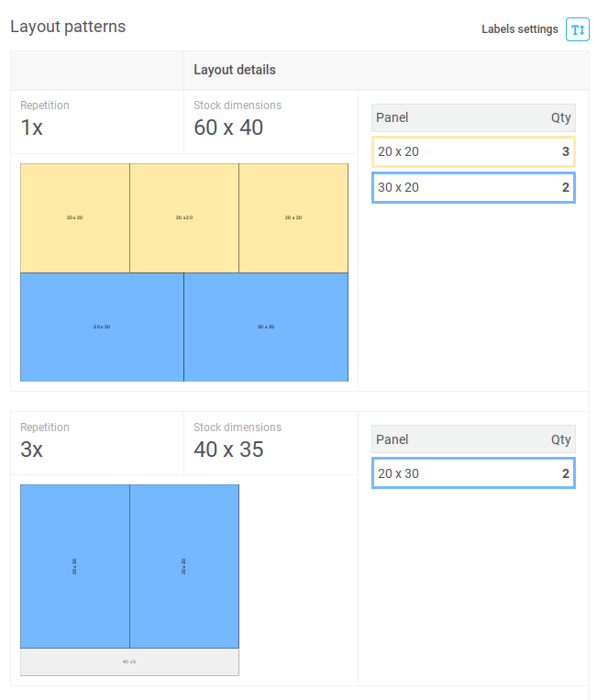Click the left blue 20 x 30 piece
608x700 pixels.
click(75, 567)
